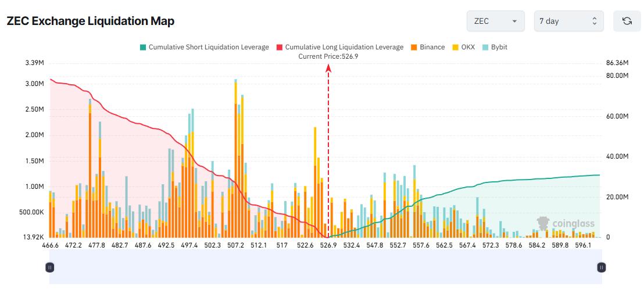Click the orange Binance legend swatch
Viewport: 644px width, 294px height.
click(x=414, y=47)
